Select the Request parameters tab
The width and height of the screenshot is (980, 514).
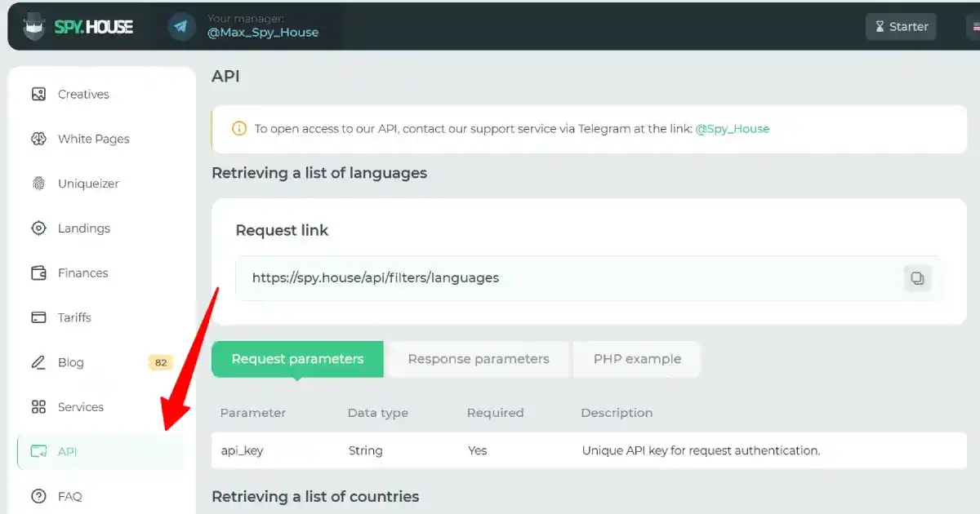coord(297,359)
